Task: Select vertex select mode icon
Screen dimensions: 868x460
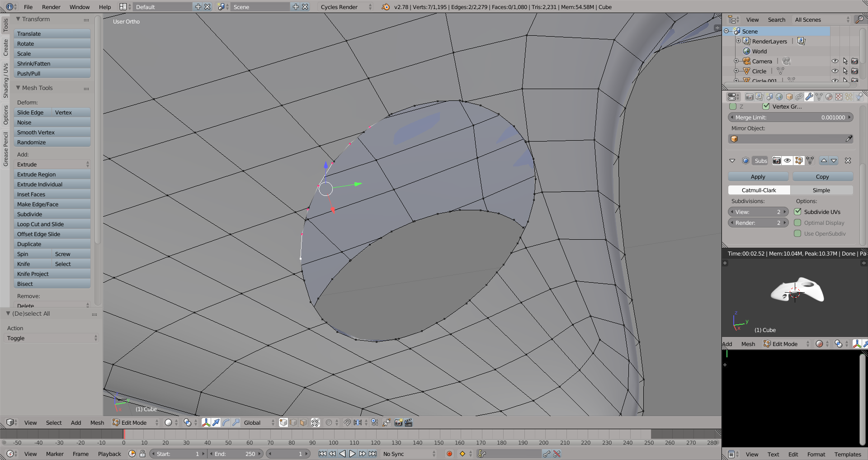Action: click(x=283, y=422)
